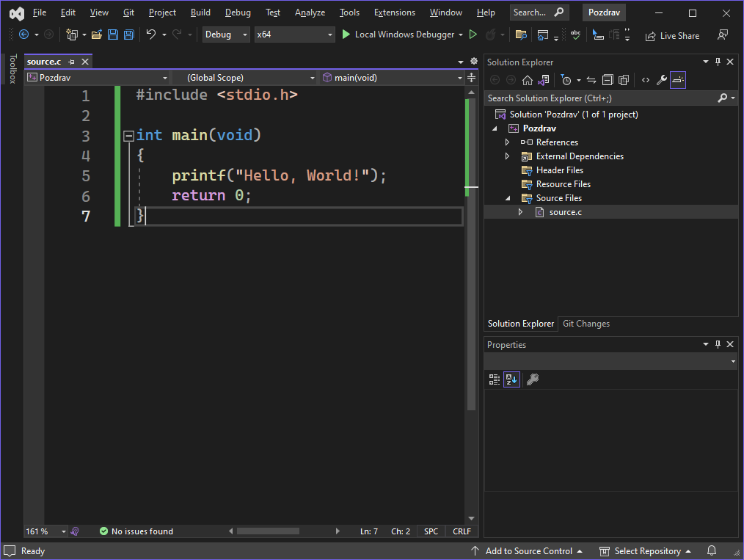Click Select Repository in status bar
The image size is (744, 560).
click(645, 550)
